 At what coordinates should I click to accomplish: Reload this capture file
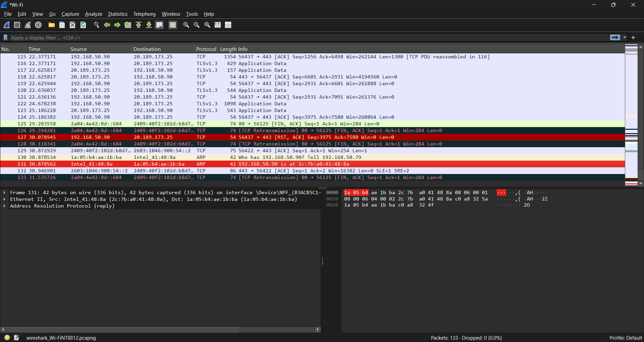click(83, 25)
